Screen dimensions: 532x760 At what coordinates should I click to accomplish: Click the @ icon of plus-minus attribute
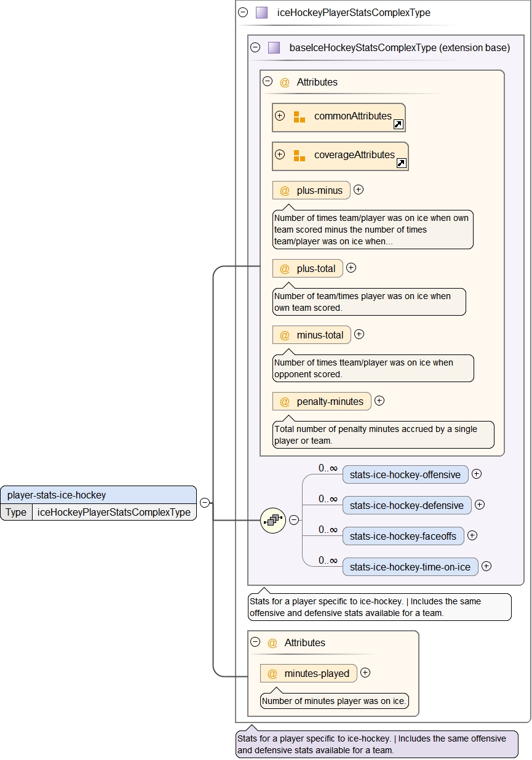(x=284, y=191)
